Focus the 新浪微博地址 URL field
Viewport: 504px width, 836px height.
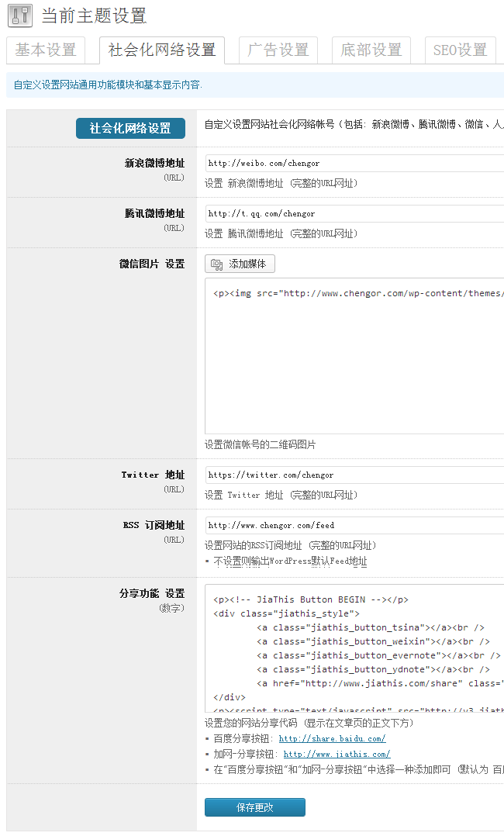[x=354, y=163]
